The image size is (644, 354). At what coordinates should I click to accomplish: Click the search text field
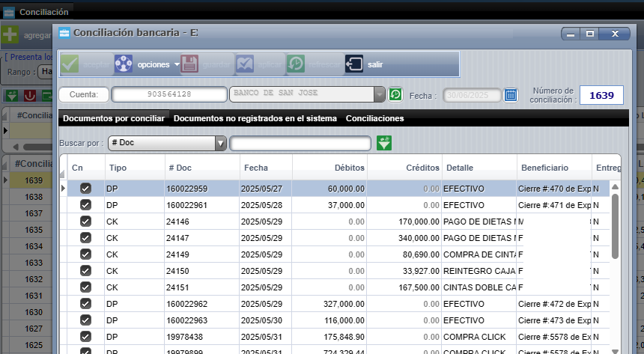(x=300, y=144)
